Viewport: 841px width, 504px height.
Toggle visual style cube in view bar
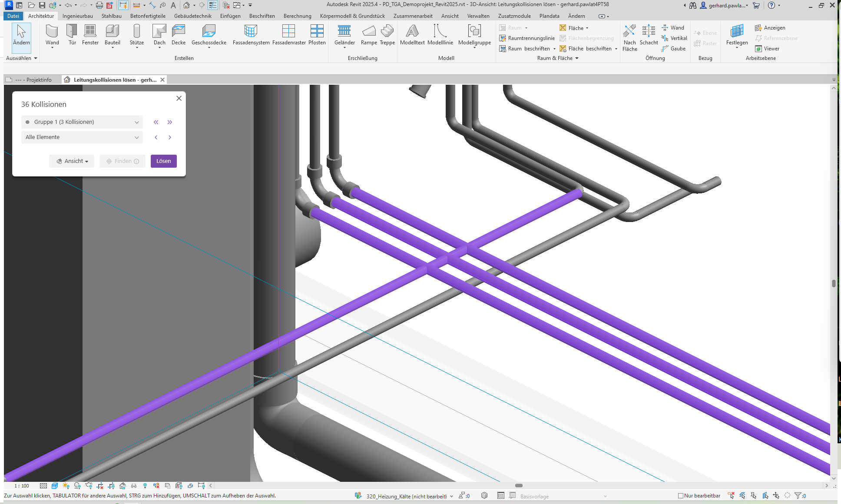(x=55, y=486)
